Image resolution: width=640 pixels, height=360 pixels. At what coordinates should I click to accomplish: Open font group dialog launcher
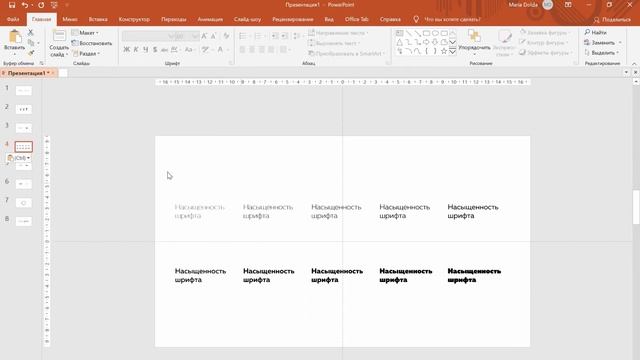point(231,63)
